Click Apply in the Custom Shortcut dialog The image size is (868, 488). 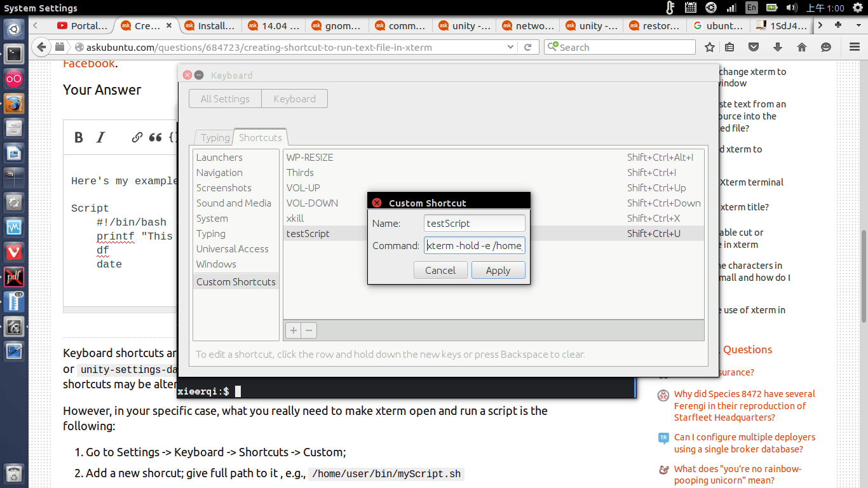(498, 269)
